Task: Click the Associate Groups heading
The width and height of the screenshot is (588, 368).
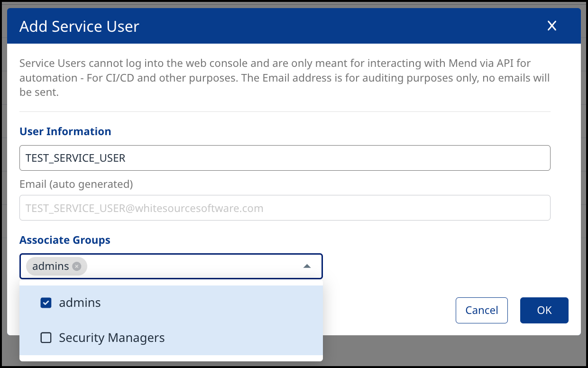Action: tap(65, 240)
